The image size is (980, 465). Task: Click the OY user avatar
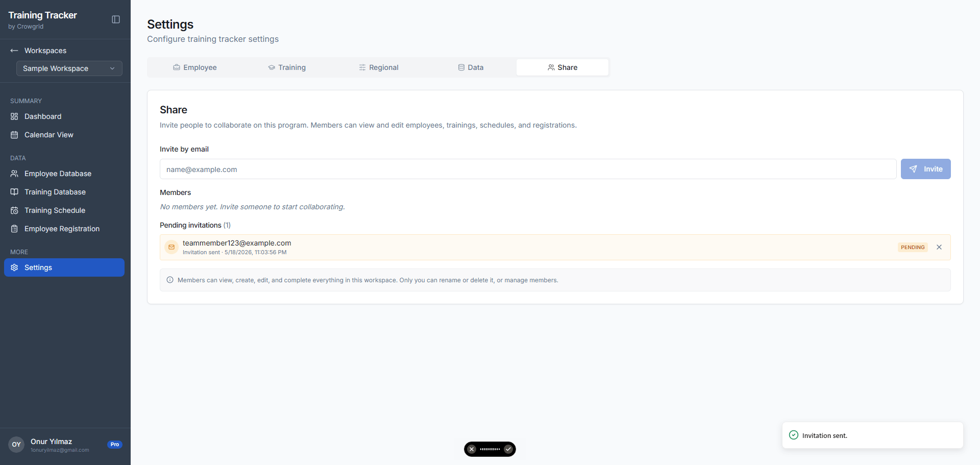(16, 445)
